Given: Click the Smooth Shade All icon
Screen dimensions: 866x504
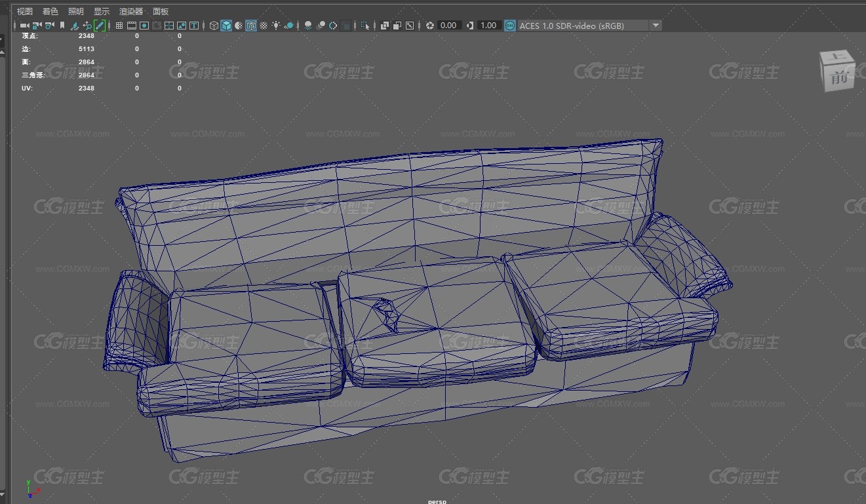Looking at the screenshot, I should pyautogui.click(x=226, y=26).
